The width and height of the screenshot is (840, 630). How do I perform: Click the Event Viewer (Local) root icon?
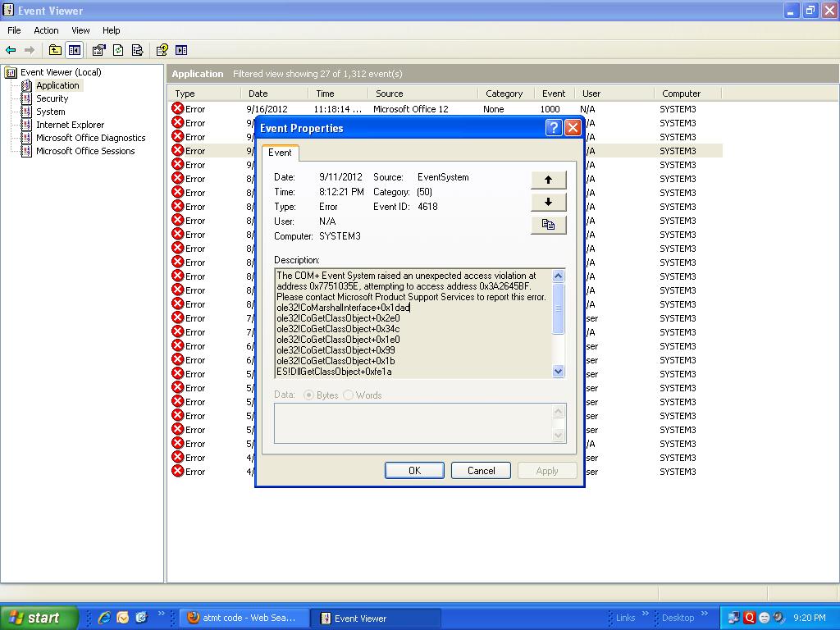pyautogui.click(x=11, y=72)
